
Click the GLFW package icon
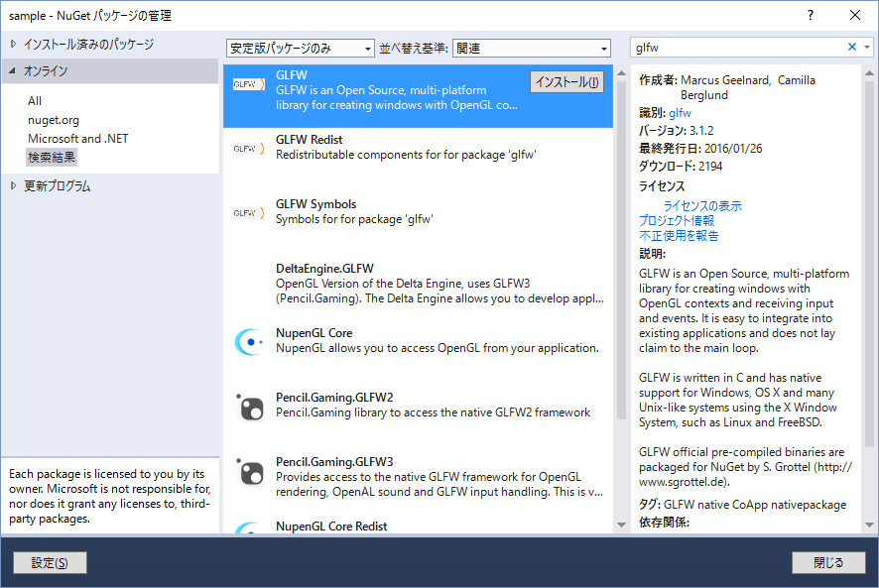[x=249, y=84]
